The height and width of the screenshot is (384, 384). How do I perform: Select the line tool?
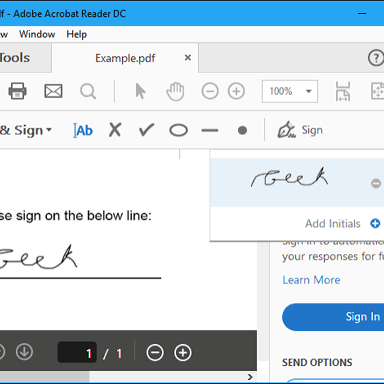click(x=210, y=130)
